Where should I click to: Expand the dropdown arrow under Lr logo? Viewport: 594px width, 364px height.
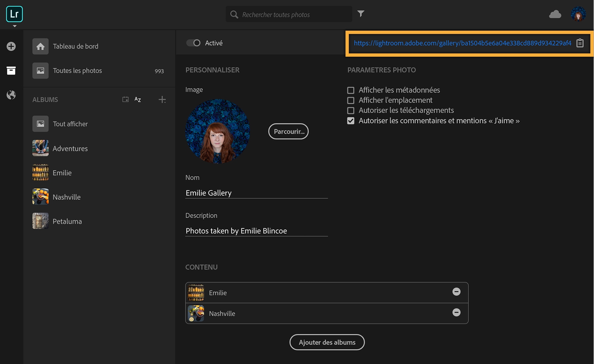coord(15,26)
